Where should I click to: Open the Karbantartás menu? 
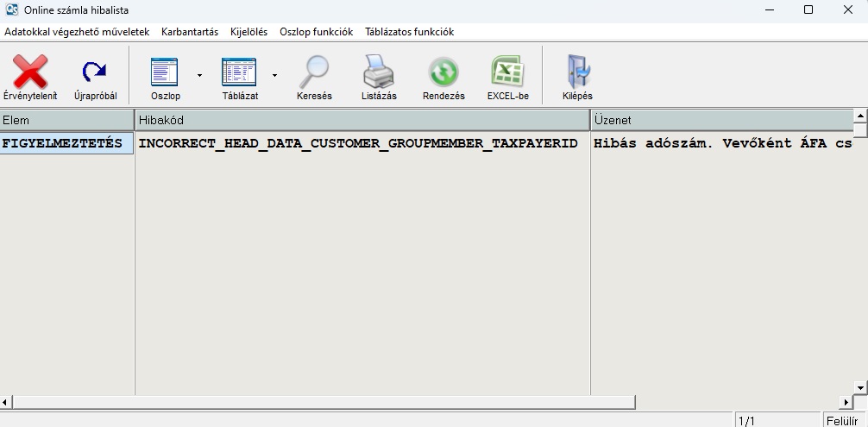pyautogui.click(x=190, y=32)
